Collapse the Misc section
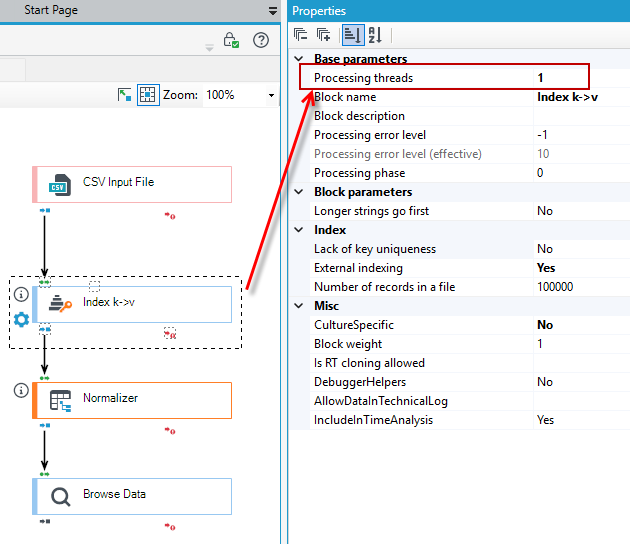This screenshot has height=544, width=630. 299,306
